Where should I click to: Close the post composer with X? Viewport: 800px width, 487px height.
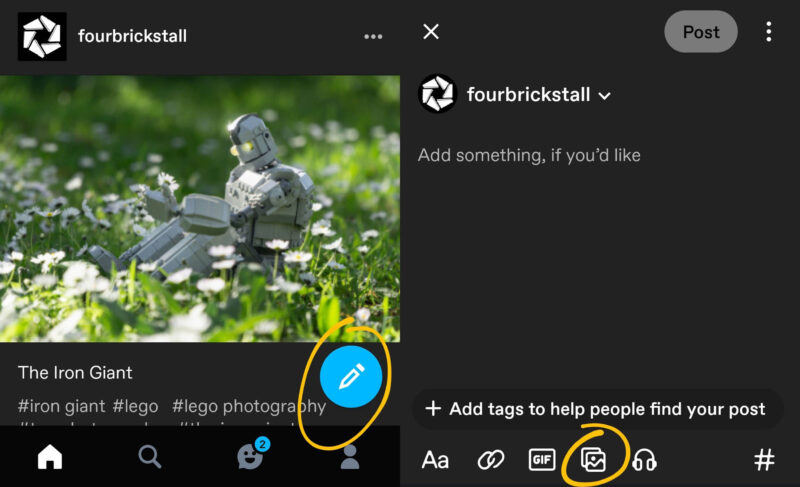click(x=431, y=32)
